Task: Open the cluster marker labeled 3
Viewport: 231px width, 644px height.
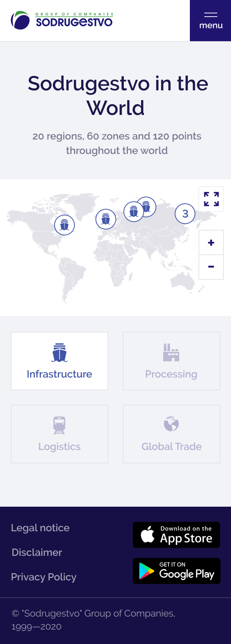Action: click(x=185, y=214)
